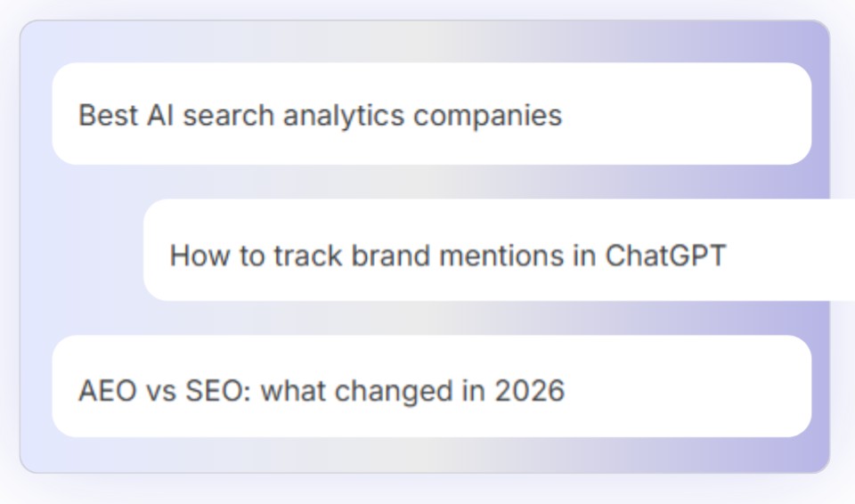Click the word "ChatGPT" in the middle pill

(665, 256)
